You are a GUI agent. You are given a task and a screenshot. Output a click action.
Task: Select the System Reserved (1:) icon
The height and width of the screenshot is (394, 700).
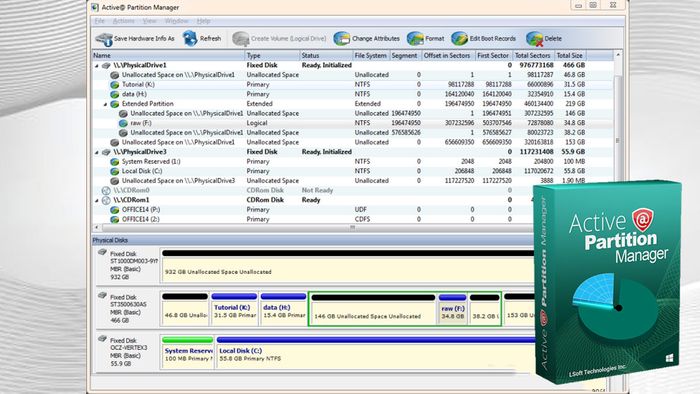tap(115, 162)
